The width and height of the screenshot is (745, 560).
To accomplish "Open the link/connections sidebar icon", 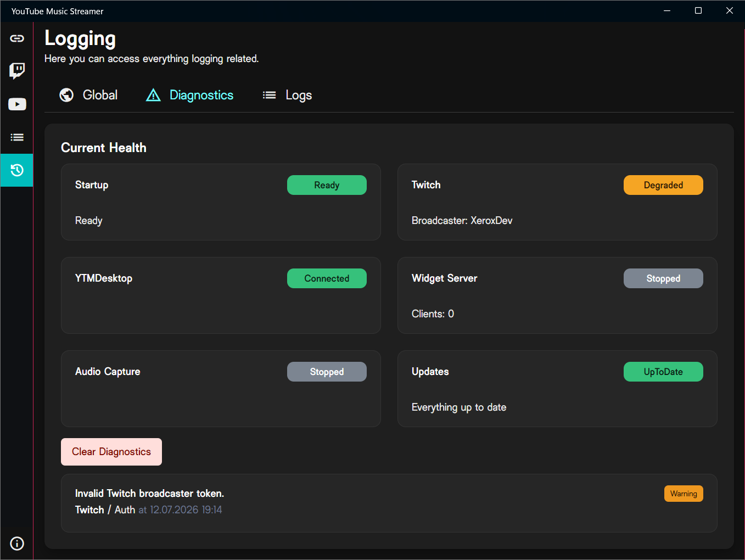I will 17,38.
